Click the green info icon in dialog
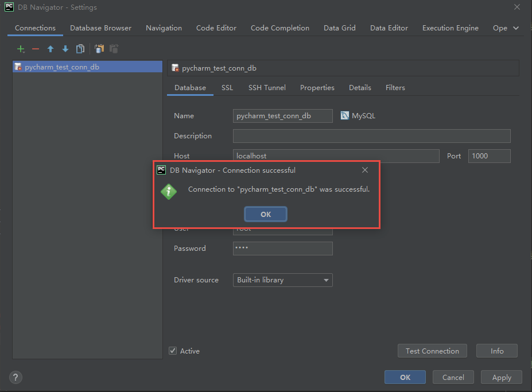The height and width of the screenshot is (392, 532). [169, 192]
